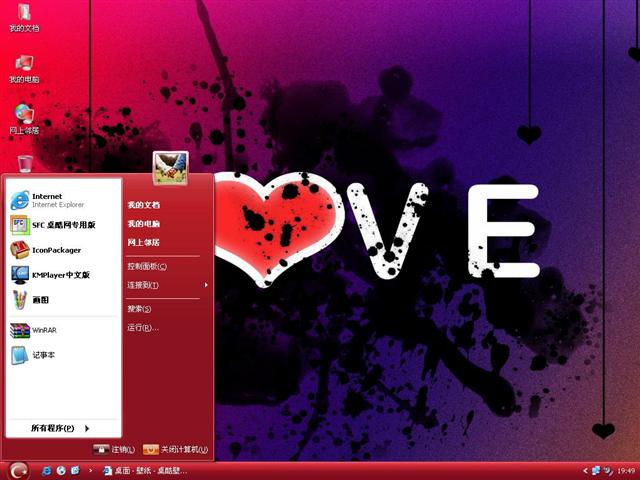Viewport: 640px width, 480px height.
Task: Select 我的电脑 desktop icon
Action: pos(24,69)
